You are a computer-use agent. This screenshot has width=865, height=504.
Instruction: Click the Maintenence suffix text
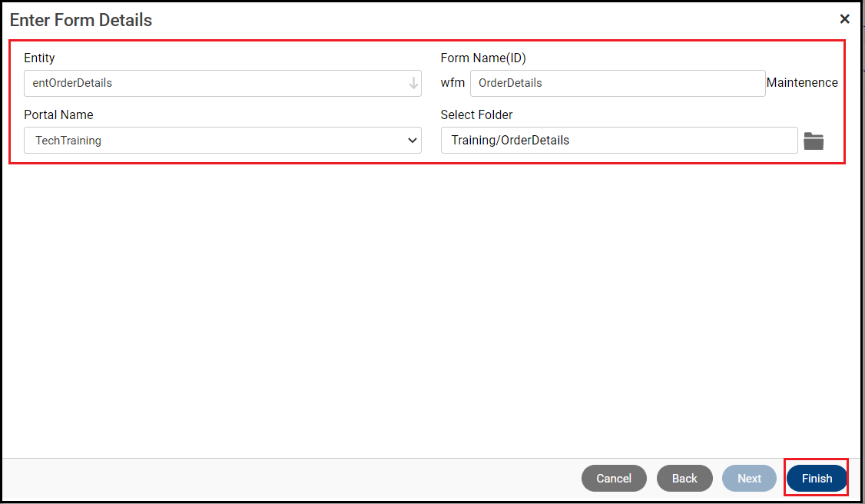802,83
